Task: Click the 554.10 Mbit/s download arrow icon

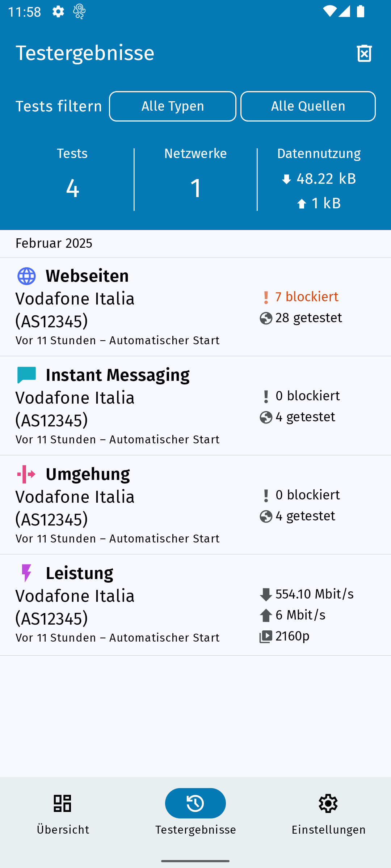Action: coord(266,595)
